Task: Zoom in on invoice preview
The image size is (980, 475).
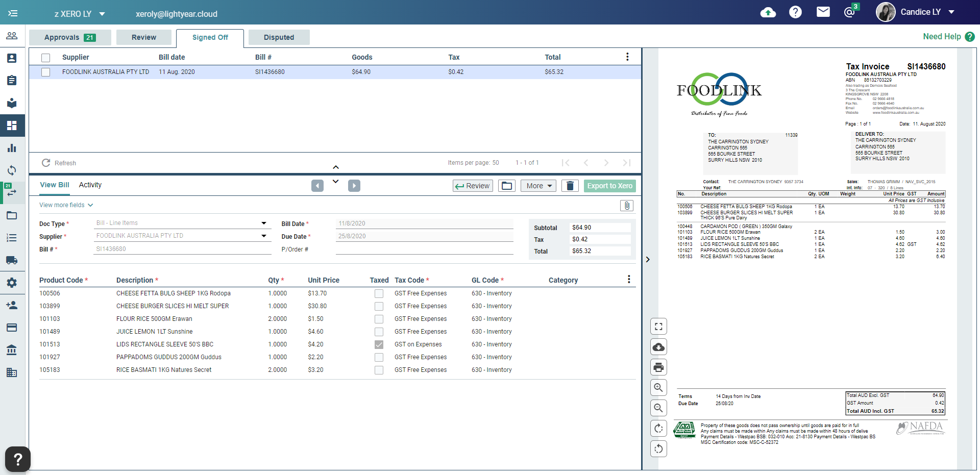Action: click(658, 388)
